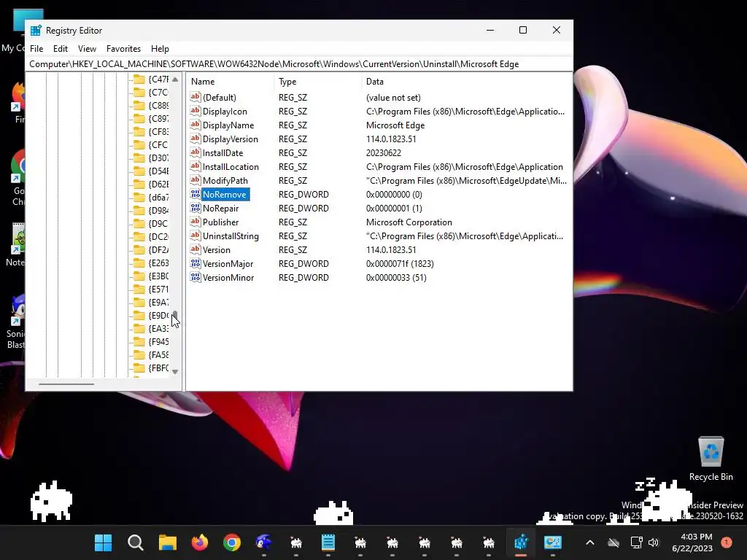Screen dimensions: 747x560
Task: Click the (Default) value icon
Action: pyautogui.click(x=196, y=97)
